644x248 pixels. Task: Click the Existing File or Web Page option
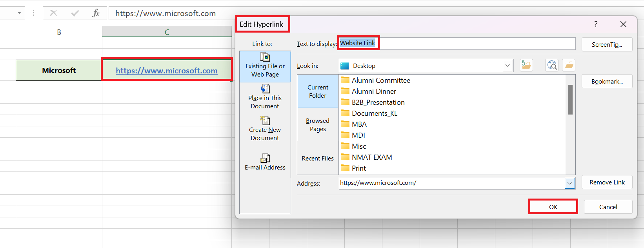(x=265, y=66)
